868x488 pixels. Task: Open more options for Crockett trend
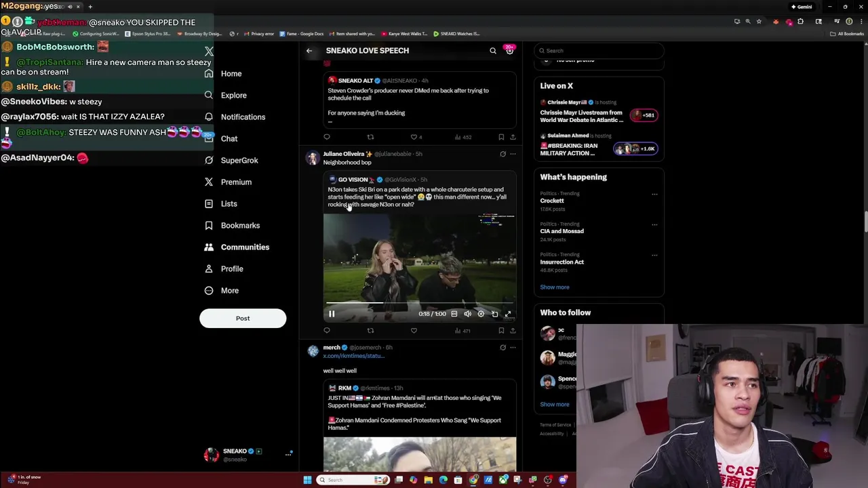click(x=654, y=194)
